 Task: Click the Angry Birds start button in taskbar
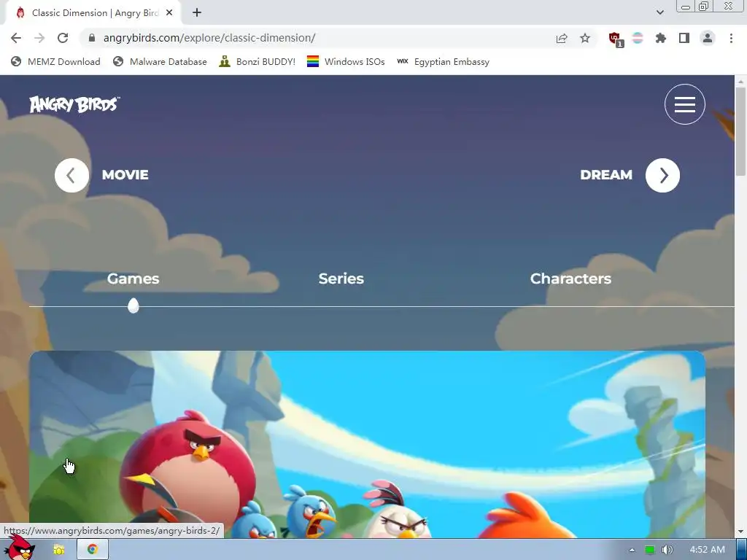click(19, 548)
